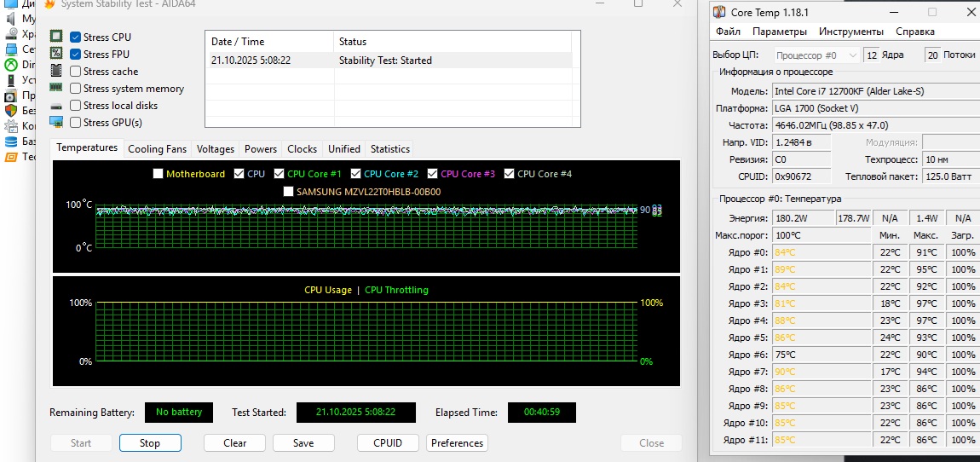This screenshot has height=462, width=980.
Task: Click the disk drive icon beside Stress local disks
Action: (56, 106)
